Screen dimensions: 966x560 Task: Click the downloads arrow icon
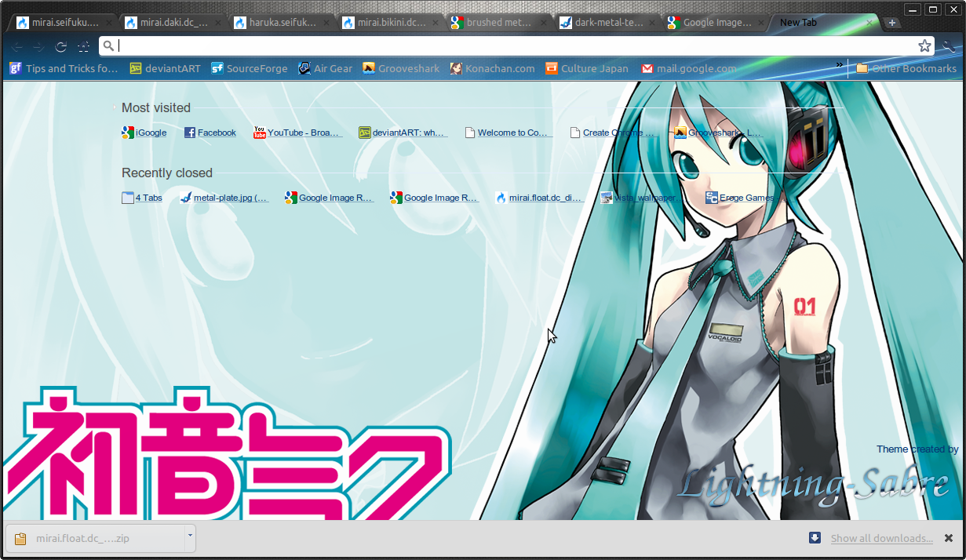pyautogui.click(x=815, y=537)
